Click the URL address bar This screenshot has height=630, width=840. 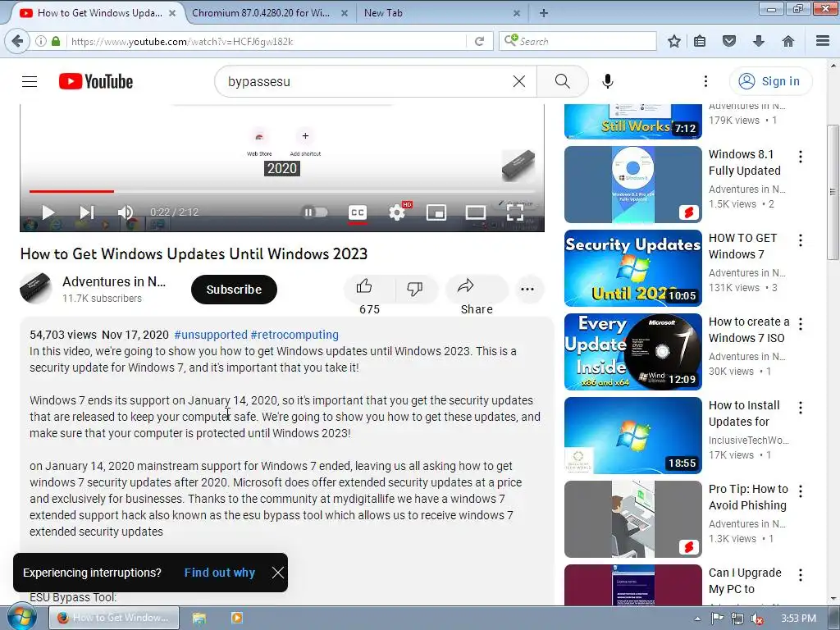coord(265,41)
